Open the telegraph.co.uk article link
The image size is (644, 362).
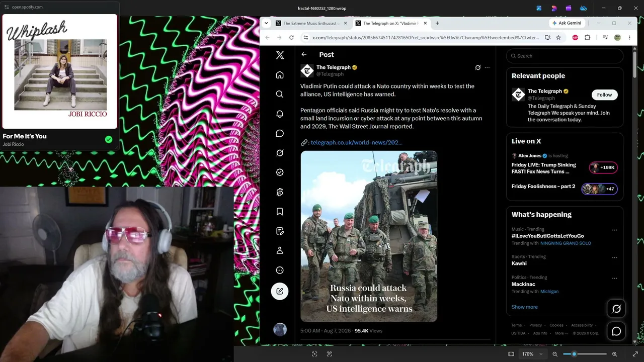point(356,142)
